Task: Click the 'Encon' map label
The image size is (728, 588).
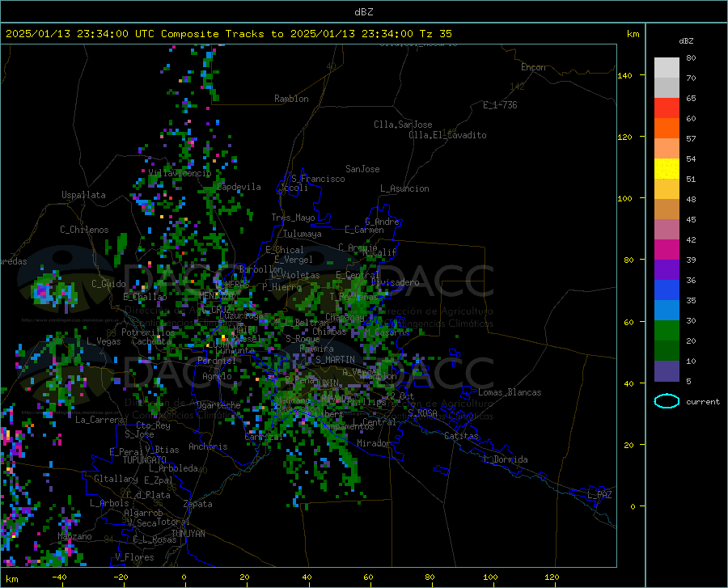Action: (533, 67)
